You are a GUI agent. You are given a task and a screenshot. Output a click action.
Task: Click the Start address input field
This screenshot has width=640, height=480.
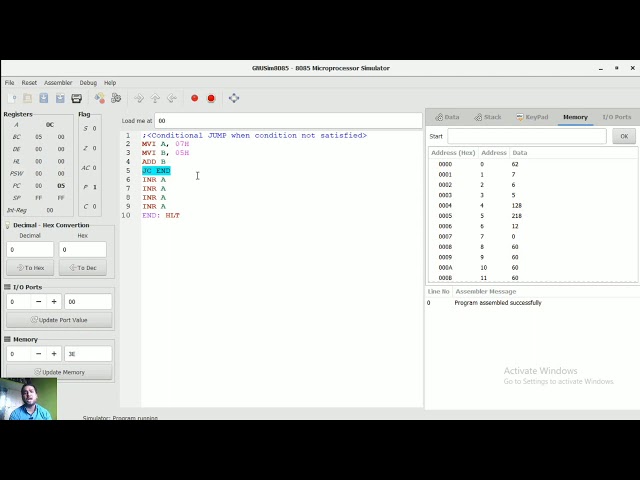pyautogui.click(x=527, y=136)
